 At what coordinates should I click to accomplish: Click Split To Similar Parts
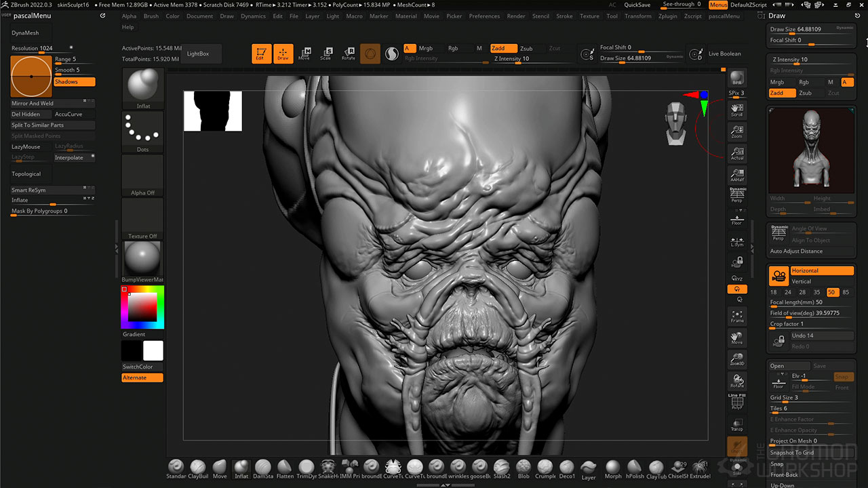pos(53,125)
